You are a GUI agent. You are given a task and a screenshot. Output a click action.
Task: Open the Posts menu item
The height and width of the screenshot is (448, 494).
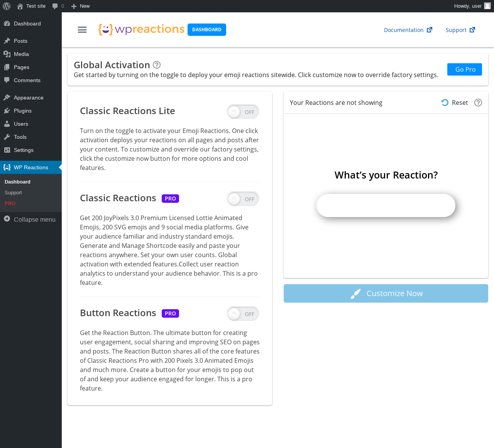pos(31,41)
